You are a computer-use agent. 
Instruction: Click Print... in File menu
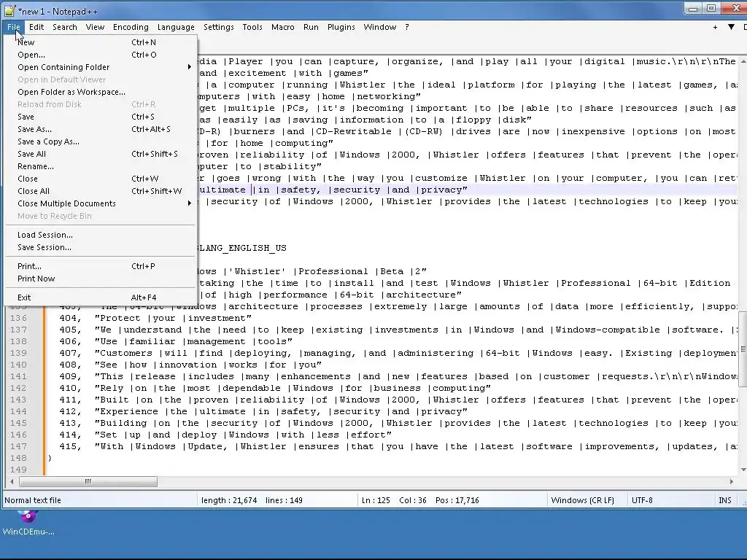(101, 266)
